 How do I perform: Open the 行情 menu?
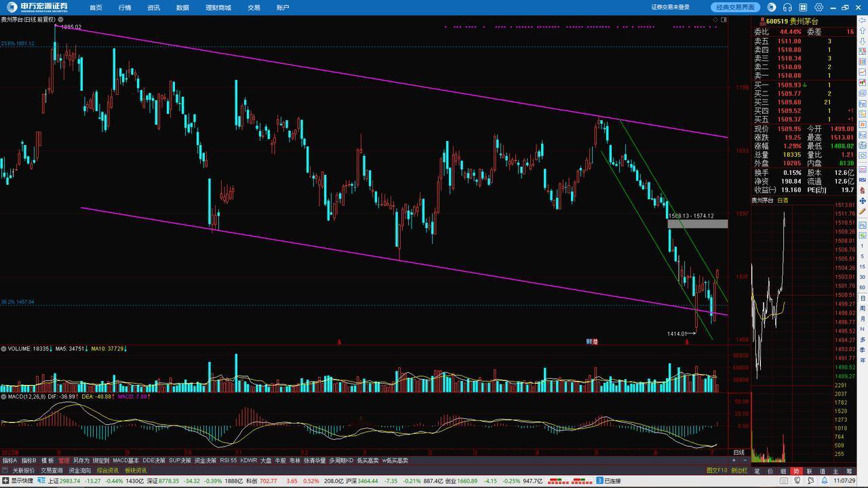click(x=125, y=7)
